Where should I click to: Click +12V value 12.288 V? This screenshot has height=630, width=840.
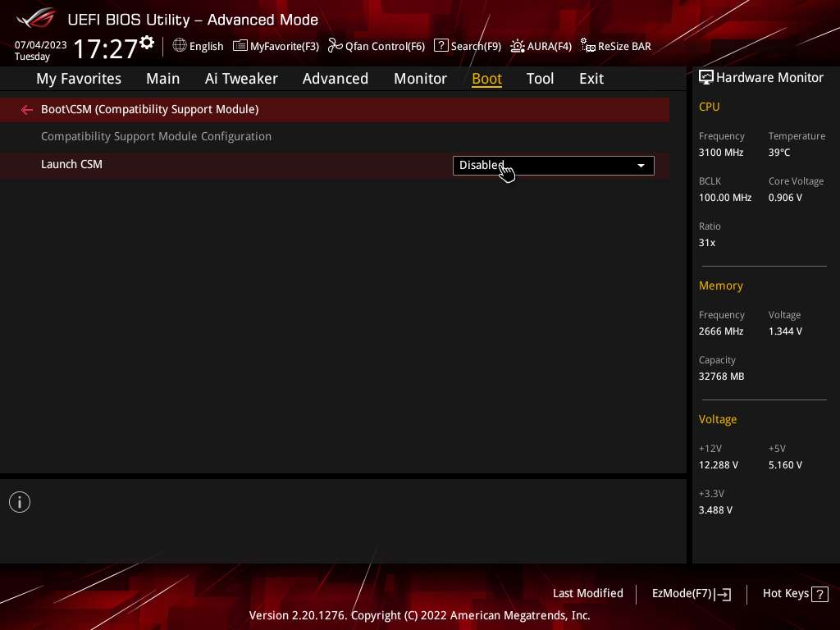(718, 465)
